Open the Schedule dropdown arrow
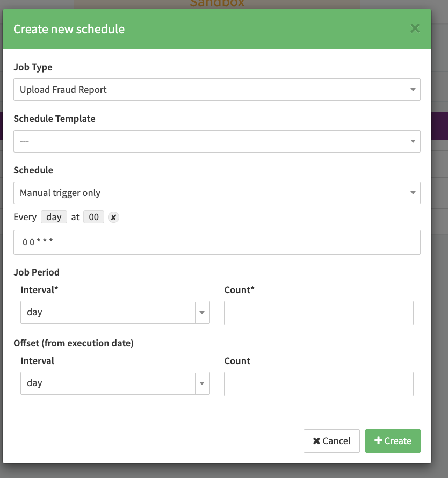Image resolution: width=448 pixels, height=478 pixels. (413, 193)
